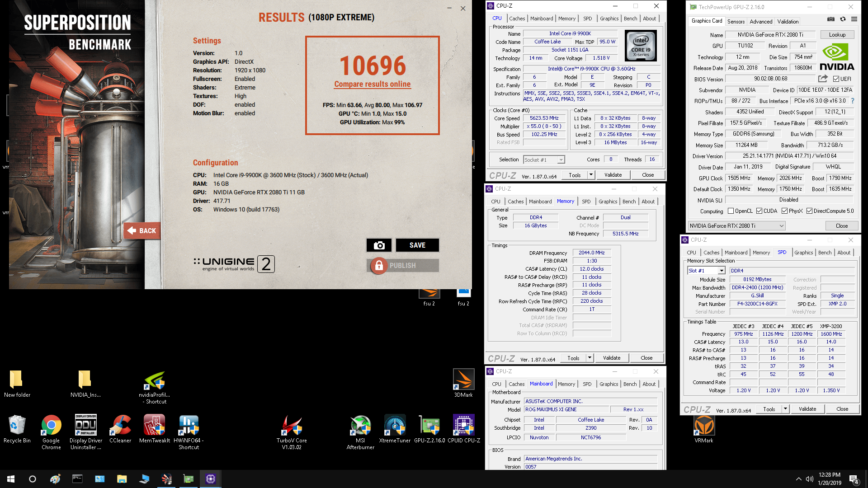Click the BACK button in Superposition

tap(142, 230)
